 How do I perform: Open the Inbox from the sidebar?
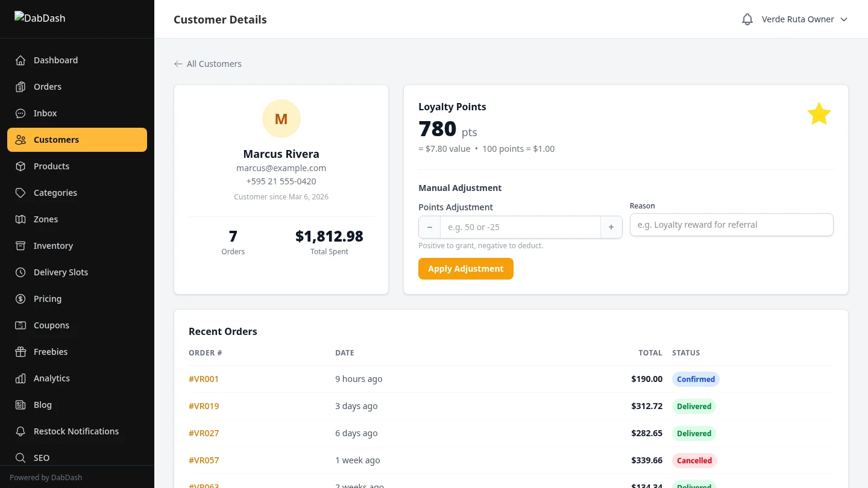coord(20,113)
